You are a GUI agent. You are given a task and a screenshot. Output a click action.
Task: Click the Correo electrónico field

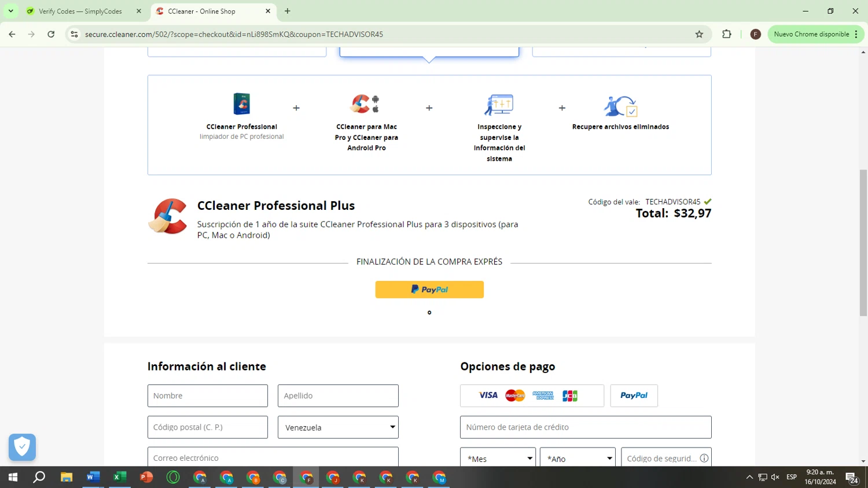pyautogui.click(x=273, y=457)
